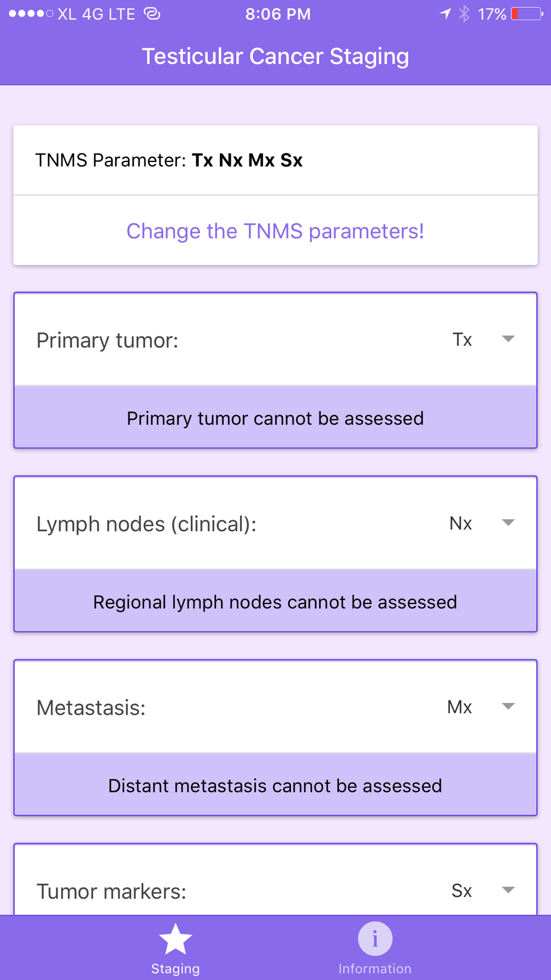Viewport: 551px width, 980px height.
Task: Select the Nx lymph nodes value
Action: point(461,523)
